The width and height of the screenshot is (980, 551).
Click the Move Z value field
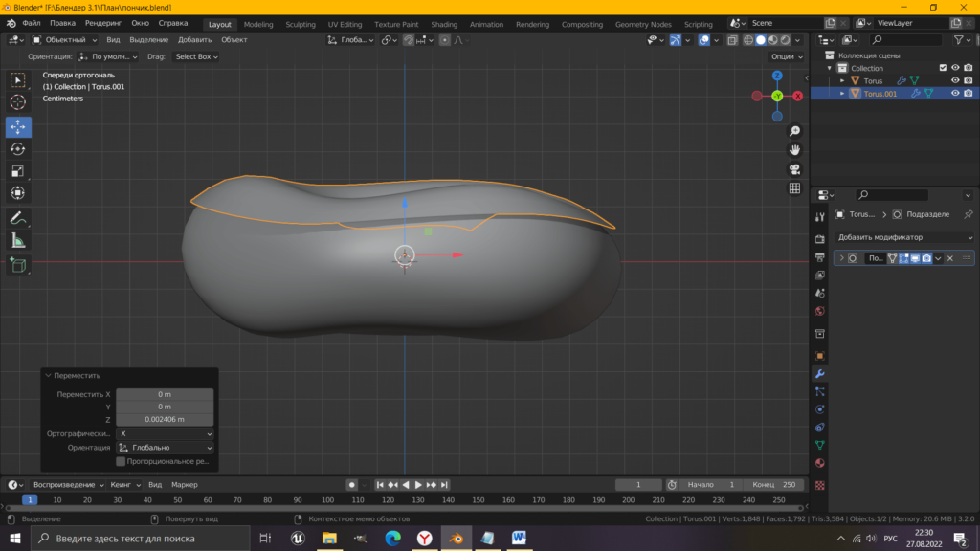pyautogui.click(x=165, y=419)
